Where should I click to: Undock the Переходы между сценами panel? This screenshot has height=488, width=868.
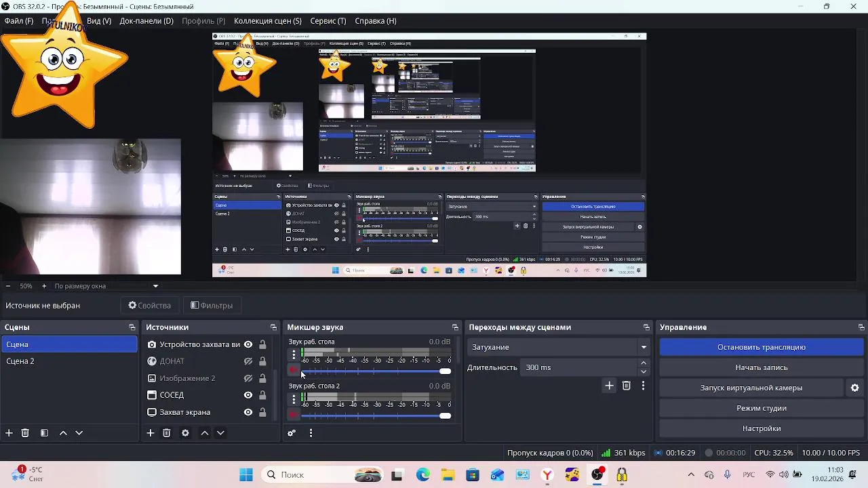646,327
